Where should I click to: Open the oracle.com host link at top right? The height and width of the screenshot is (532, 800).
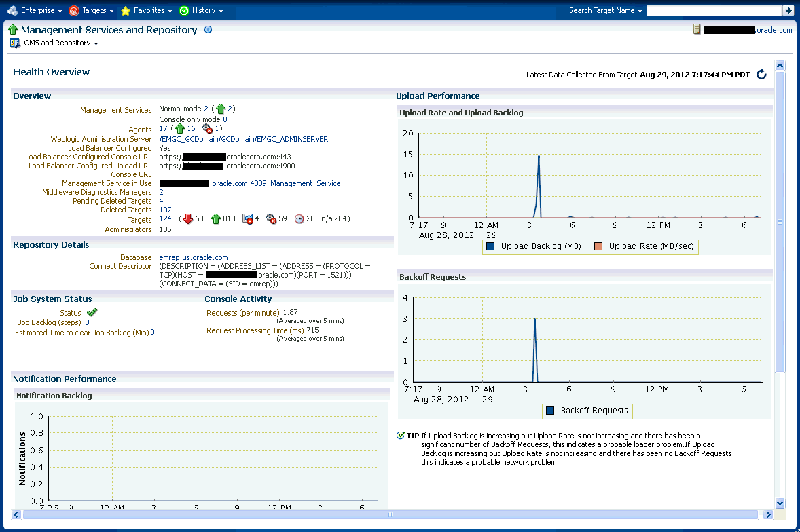[x=774, y=30]
